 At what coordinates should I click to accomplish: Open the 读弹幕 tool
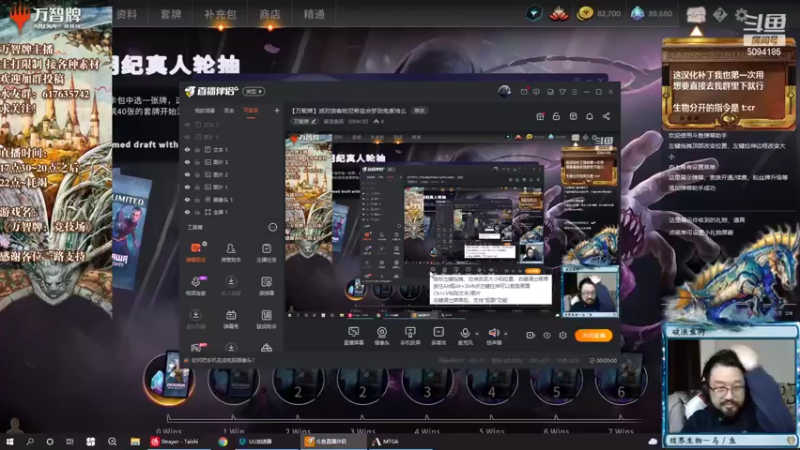[266, 286]
